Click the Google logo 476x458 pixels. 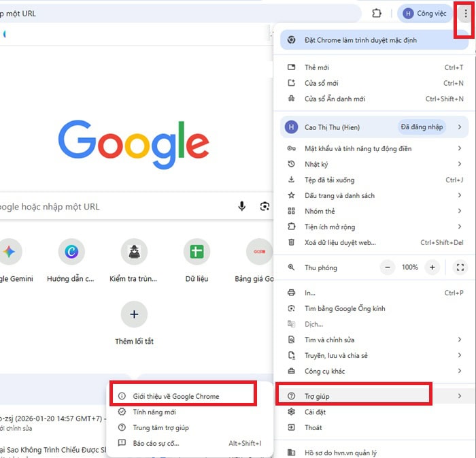coord(133,144)
